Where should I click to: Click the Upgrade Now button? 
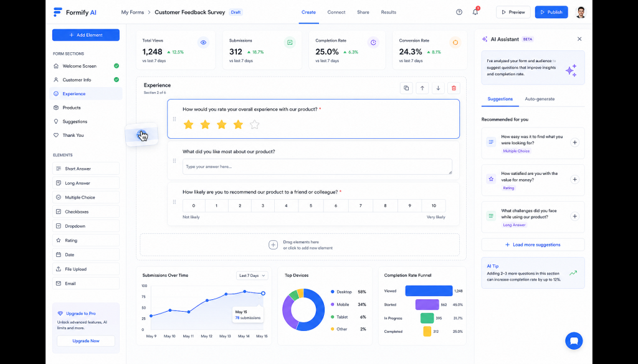[86, 341]
